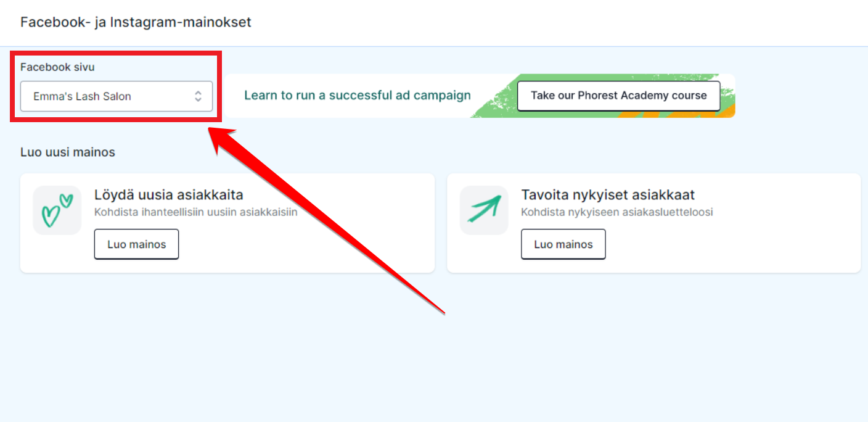Click the green arrow icon for existing customers
This screenshot has width=868, height=422.
pyautogui.click(x=484, y=210)
